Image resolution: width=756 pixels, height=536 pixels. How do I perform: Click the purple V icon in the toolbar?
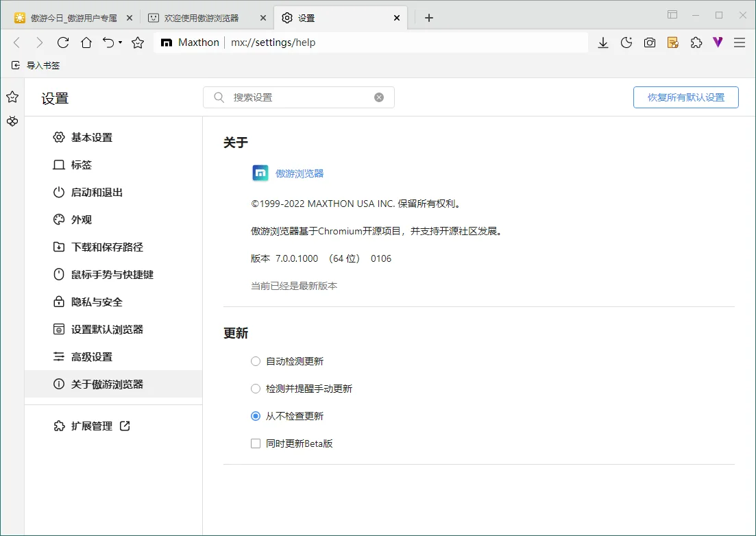[717, 42]
